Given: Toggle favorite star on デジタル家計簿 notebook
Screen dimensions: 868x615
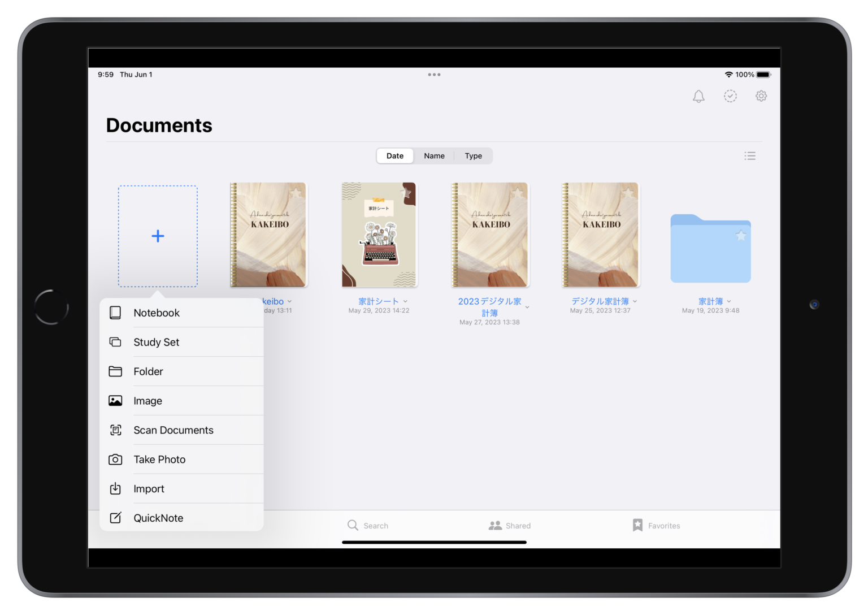Looking at the screenshot, I should coord(628,193).
